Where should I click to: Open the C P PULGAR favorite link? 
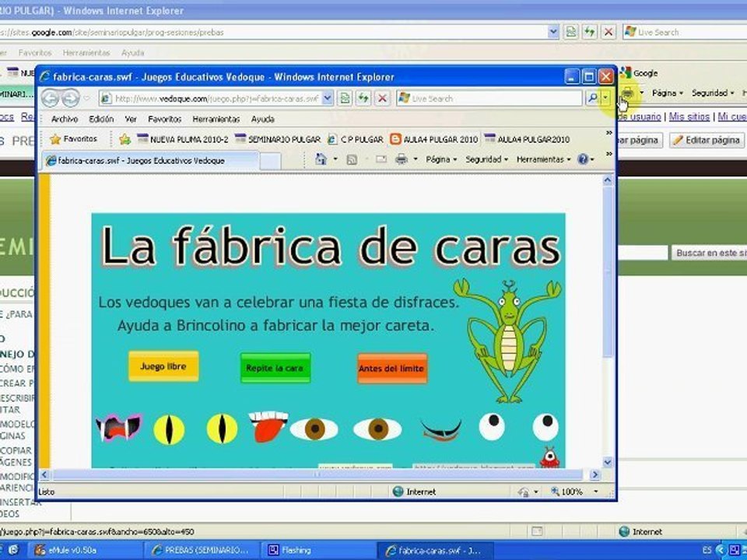[x=356, y=139]
